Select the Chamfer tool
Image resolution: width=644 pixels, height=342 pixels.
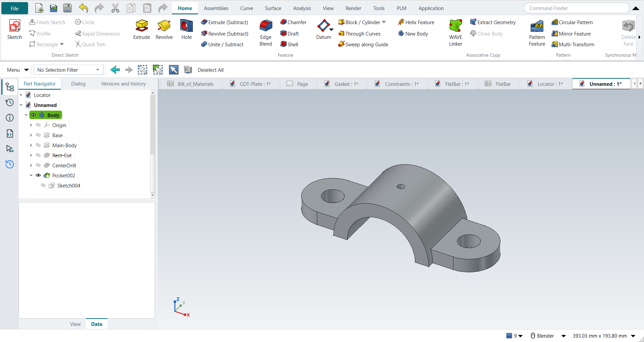(x=293, y=22)
